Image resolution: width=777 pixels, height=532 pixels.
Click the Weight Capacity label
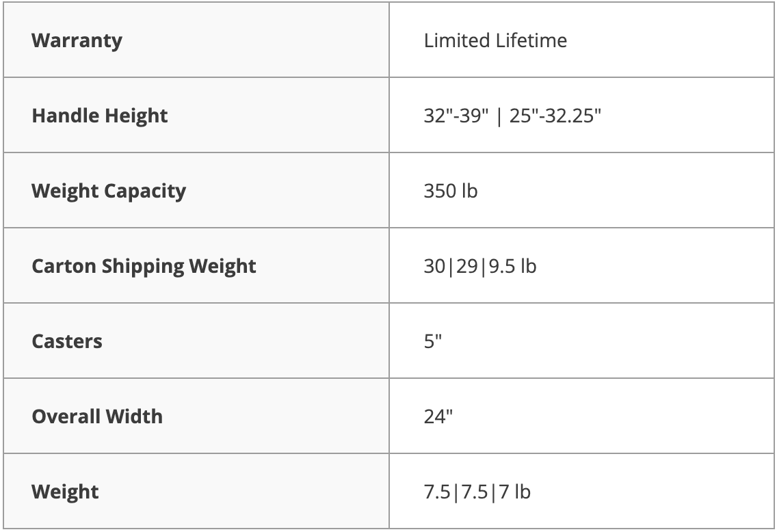pos(108,191)
